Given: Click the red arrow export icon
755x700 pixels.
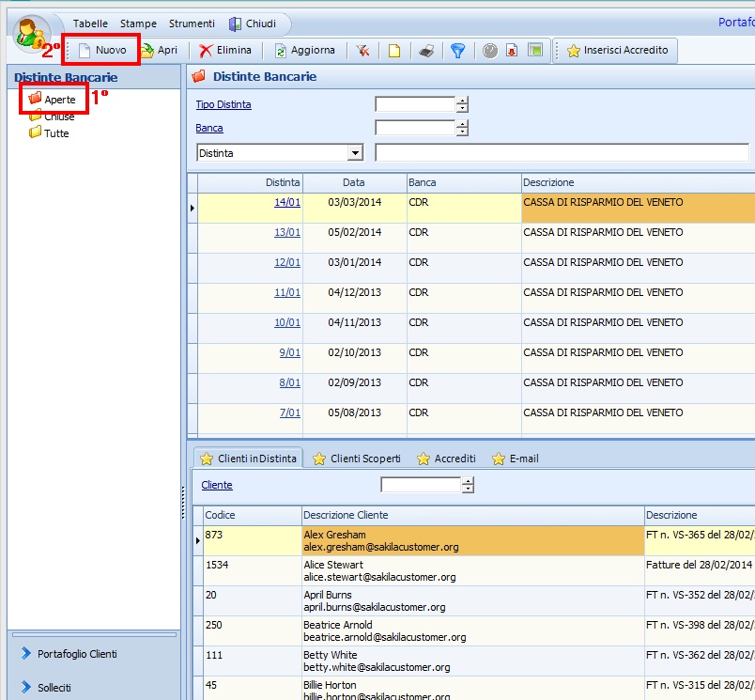Looking at the screenshot, I should [512, 51].
